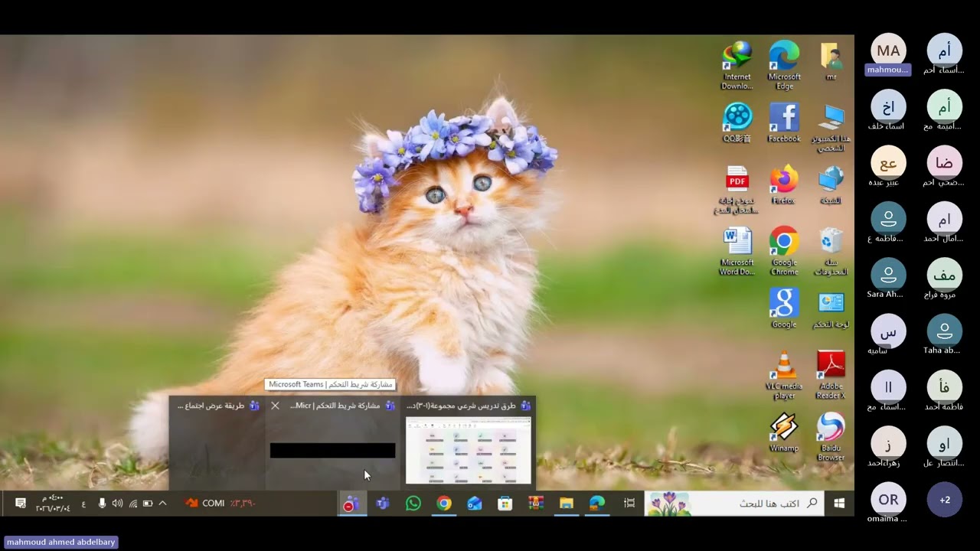The image size is (980, 551).
Task: Select participant avatar اخ اسماء خلف
Action: (888, 106)
